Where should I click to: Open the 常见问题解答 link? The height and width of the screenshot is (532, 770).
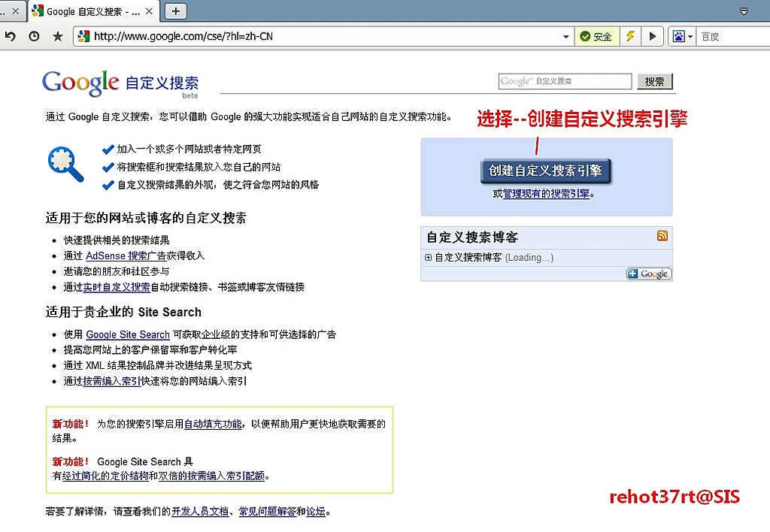(267, 512)
